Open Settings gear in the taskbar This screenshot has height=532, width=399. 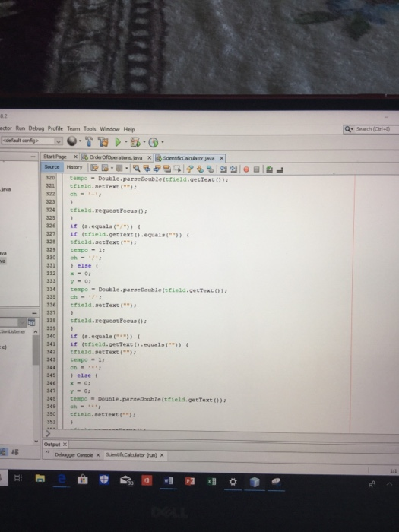233,482
